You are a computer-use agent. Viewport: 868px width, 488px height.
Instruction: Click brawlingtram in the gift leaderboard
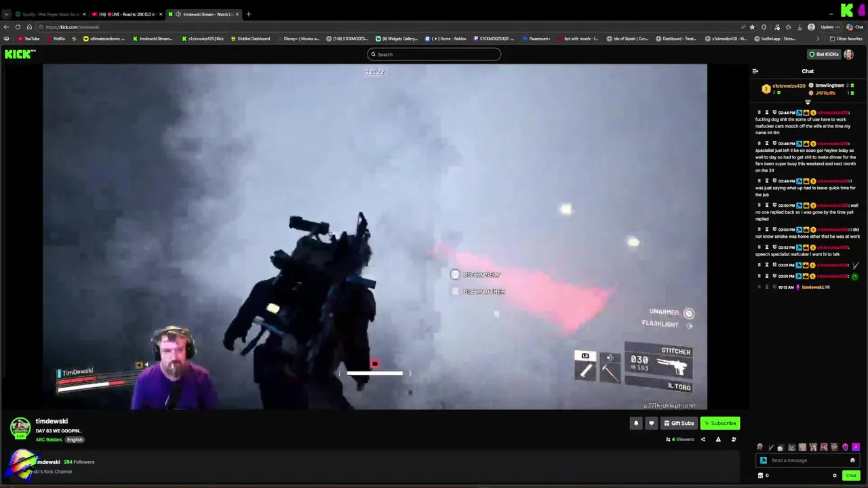pos(829,85)
